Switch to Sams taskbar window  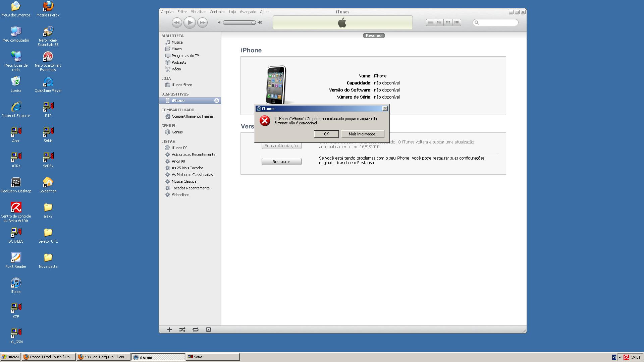click(213, 357)
